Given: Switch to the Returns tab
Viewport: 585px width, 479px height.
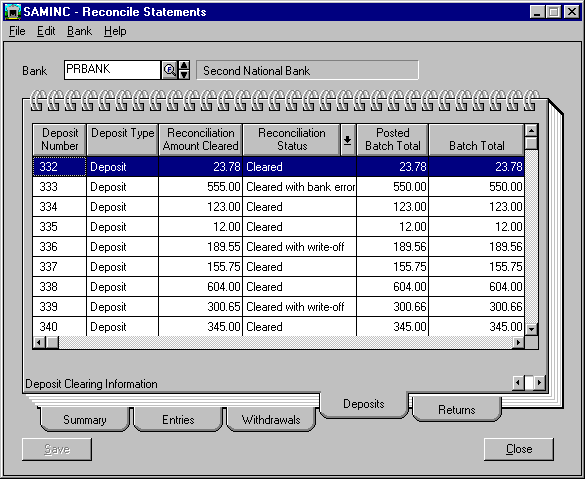Looking at the screenshot, I should [x=457, y=409].
